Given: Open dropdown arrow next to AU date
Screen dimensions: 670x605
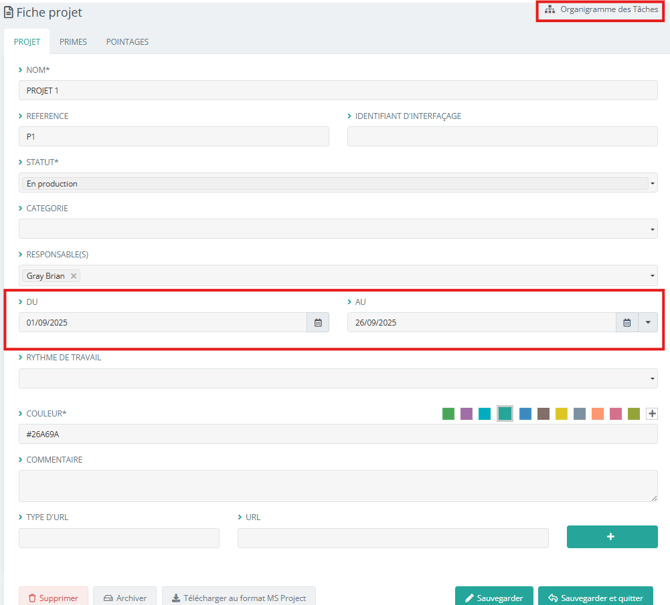Looking at the screenshot, I should 648,323.
